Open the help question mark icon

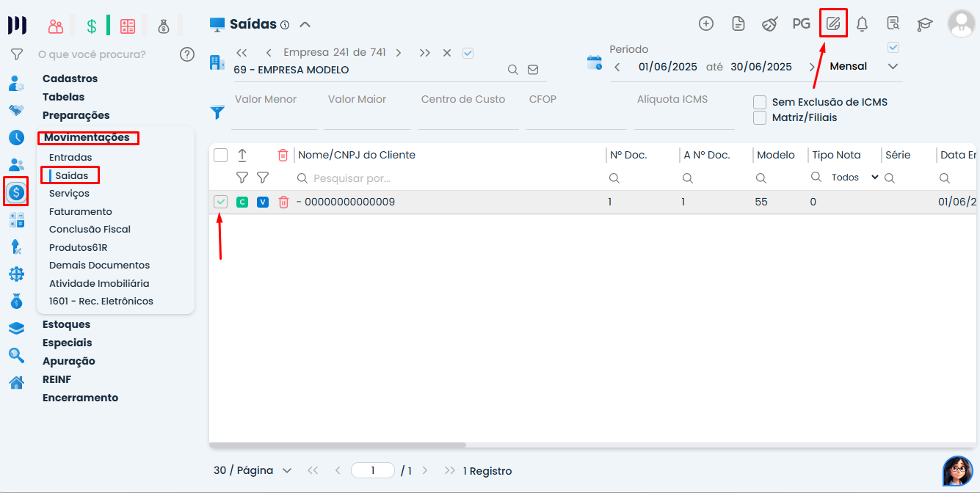pos(187,54)
